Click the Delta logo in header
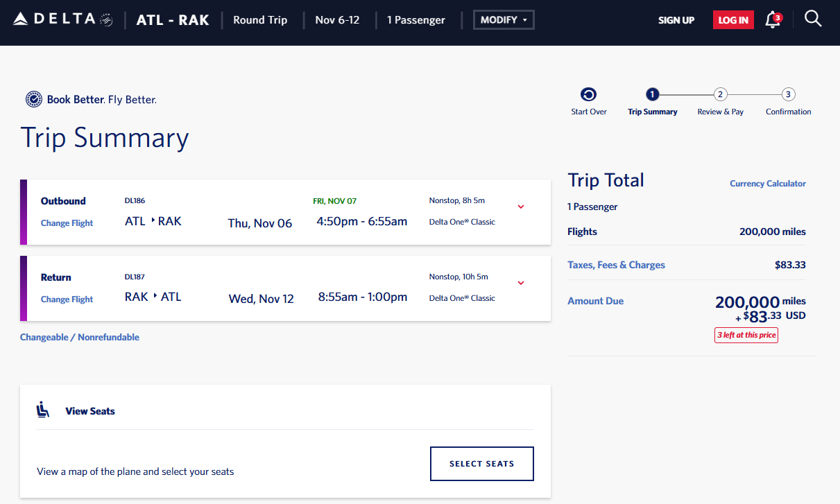The width and height of the screenshot is (840, 504). [62, 19]
